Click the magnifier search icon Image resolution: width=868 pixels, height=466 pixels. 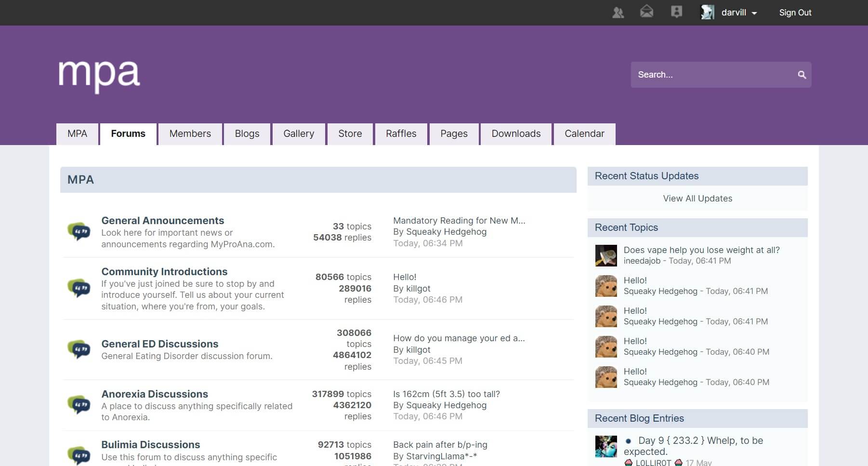(x=802, y=75)
